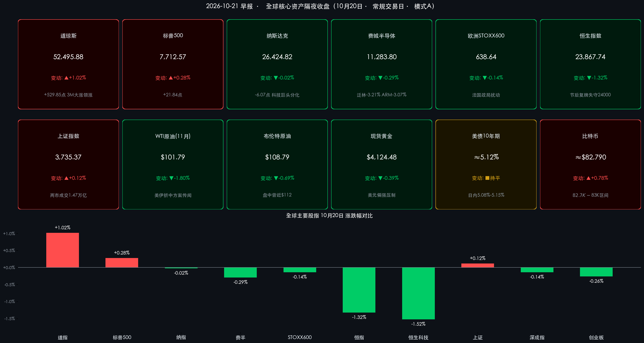Click the green 费半 bar in chart
644x343 pixels.
tap(240, 272)
